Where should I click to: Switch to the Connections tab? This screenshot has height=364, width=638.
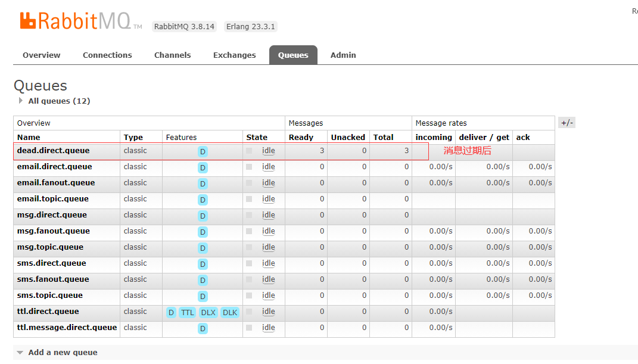point(107,55)
